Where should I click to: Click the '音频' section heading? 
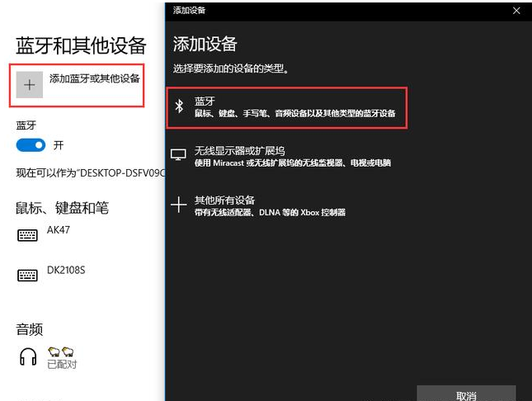pyautogui.click(x=30, y=329)
